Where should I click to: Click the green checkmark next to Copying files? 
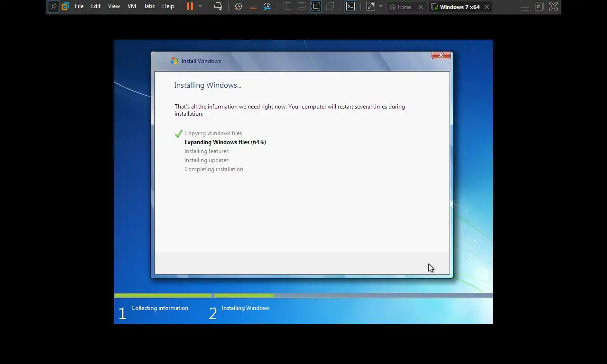tap(178, 134)
